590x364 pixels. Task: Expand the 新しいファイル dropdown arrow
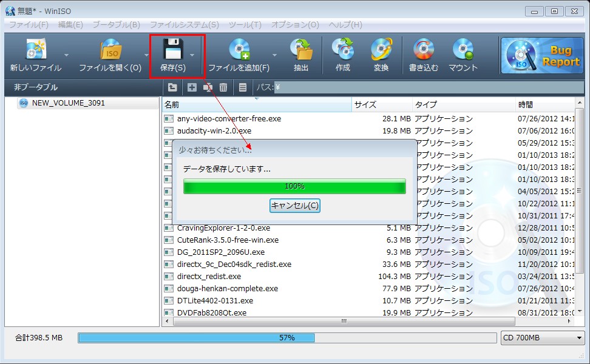pyautogui.click(x=67, y=55)
